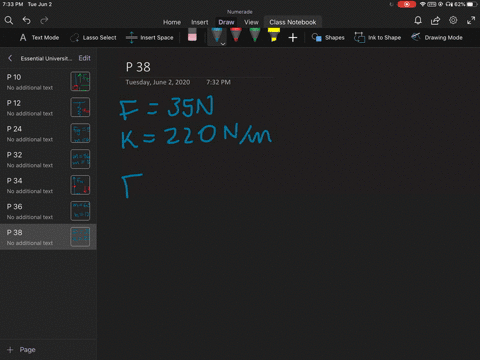Select the blue pen
Image resolution: width=480 pixels, height=360 pixels.
coord(217,35)
